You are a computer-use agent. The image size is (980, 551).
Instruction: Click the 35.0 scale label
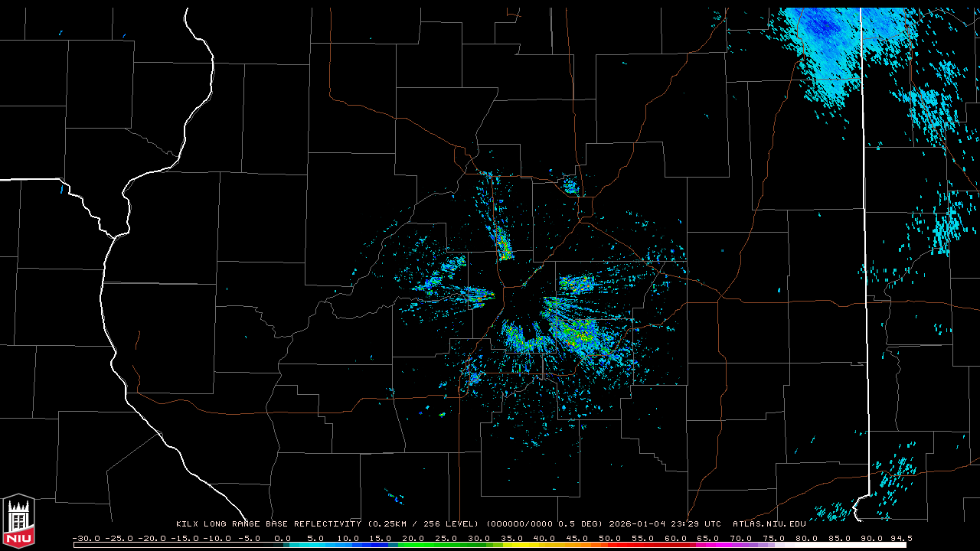coord(511,538)
